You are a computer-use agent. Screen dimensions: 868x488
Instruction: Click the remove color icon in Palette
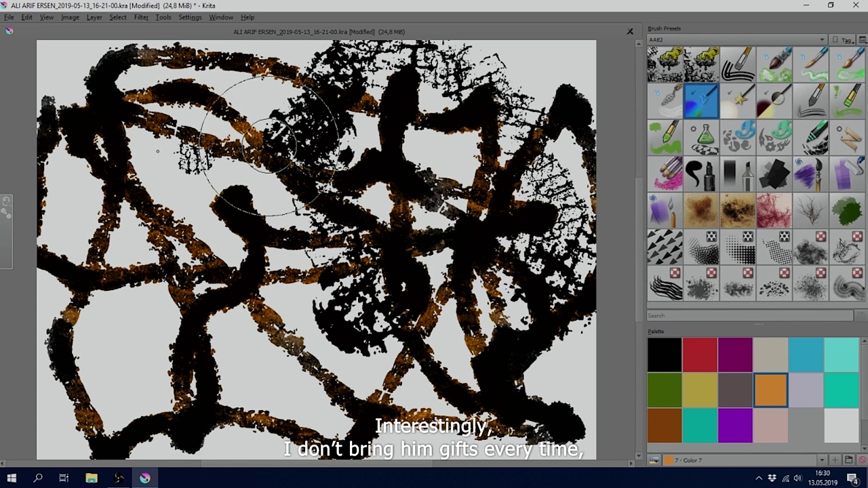(862, 460)
